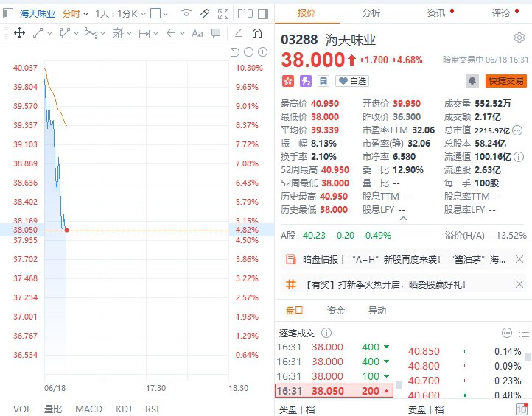Select the wave pattern drawing tool

coord(91,33)
